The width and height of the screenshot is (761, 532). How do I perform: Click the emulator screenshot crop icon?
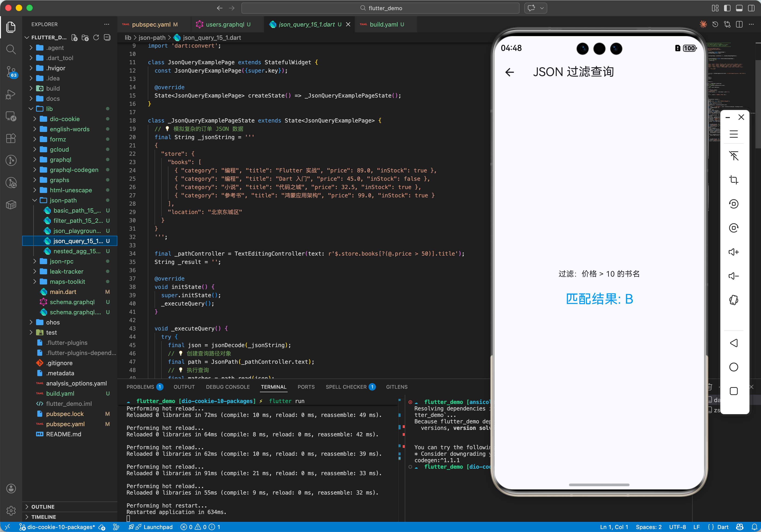pos(734,180)
